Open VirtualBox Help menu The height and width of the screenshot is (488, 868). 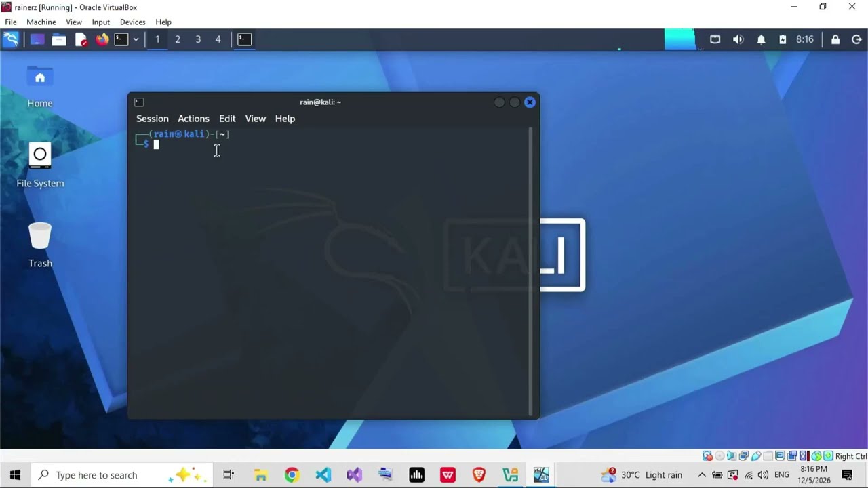coord(163,22)
